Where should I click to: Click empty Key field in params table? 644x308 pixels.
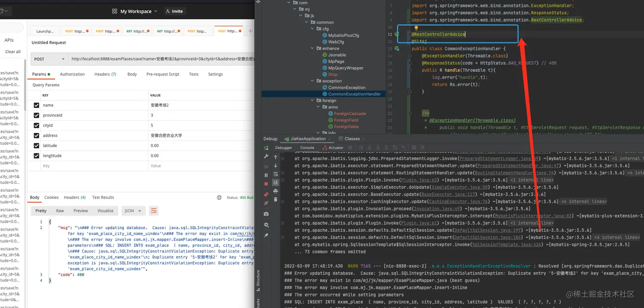(x=95, y=166)
